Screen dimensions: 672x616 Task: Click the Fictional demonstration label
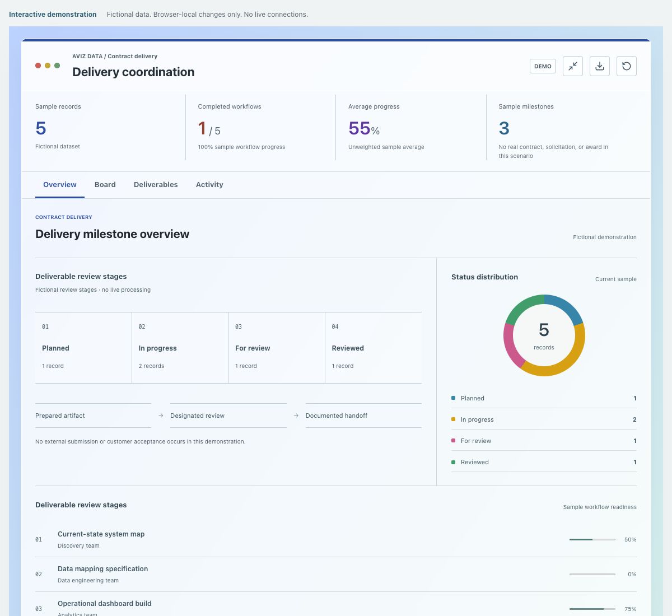point(605,237)
